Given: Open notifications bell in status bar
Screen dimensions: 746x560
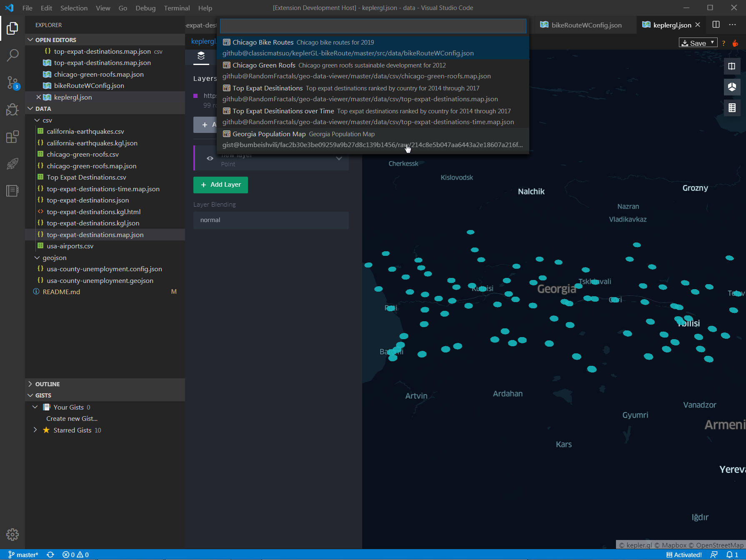Looking at the screenshot, I should (x=732, y=555).
